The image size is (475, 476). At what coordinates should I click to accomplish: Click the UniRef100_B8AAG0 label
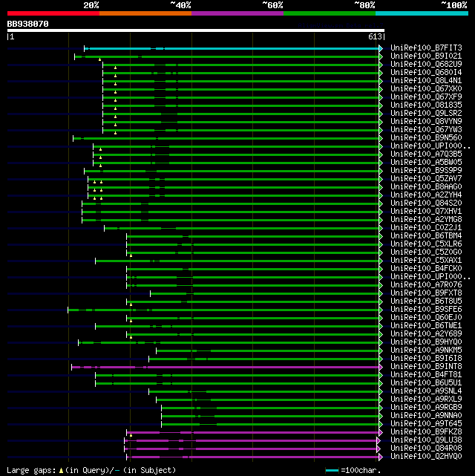(426, 186)
